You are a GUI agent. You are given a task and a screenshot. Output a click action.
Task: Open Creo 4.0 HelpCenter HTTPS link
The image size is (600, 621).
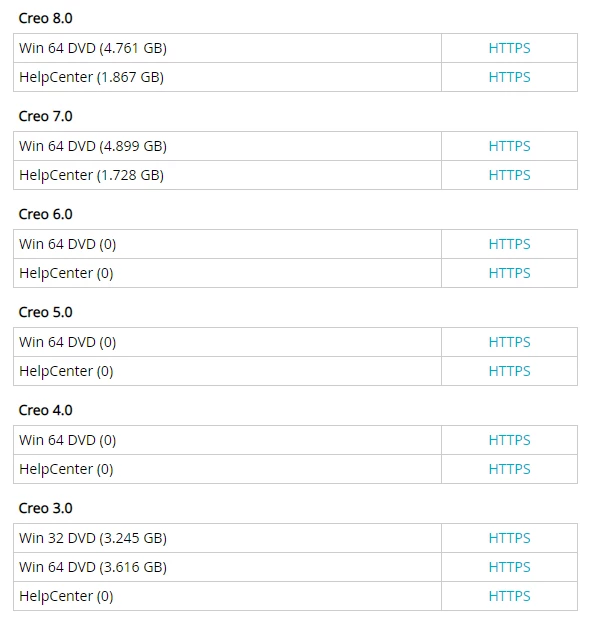click(x=509, y=469)
